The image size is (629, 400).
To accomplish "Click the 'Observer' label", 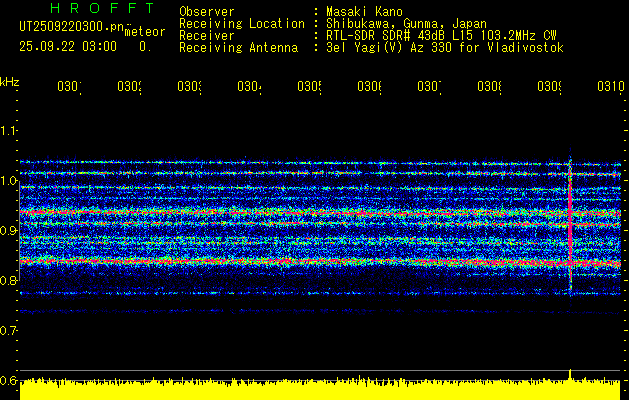I will [207, 12].
